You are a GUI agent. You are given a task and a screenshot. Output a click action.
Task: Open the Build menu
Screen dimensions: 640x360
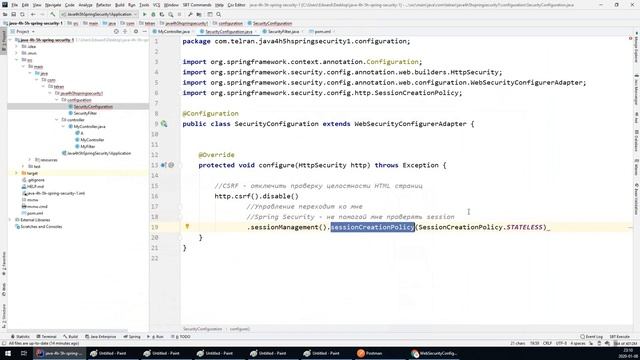[x=120, y=5]
